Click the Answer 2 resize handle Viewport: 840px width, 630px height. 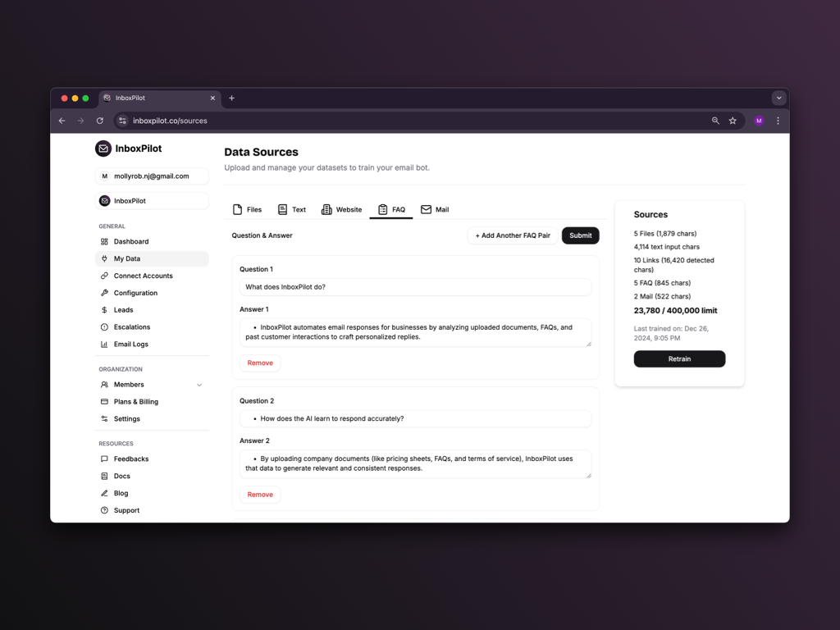(589, 475)
